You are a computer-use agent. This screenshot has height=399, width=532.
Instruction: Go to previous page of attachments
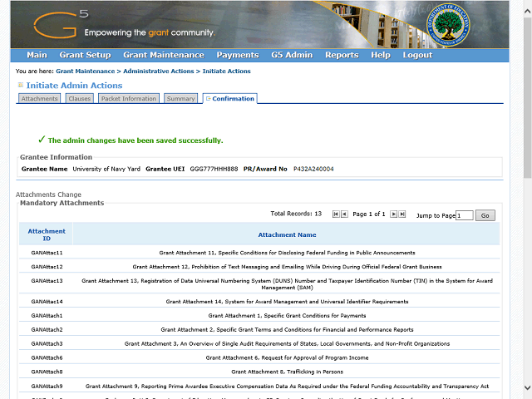click(x=345, y=214)
